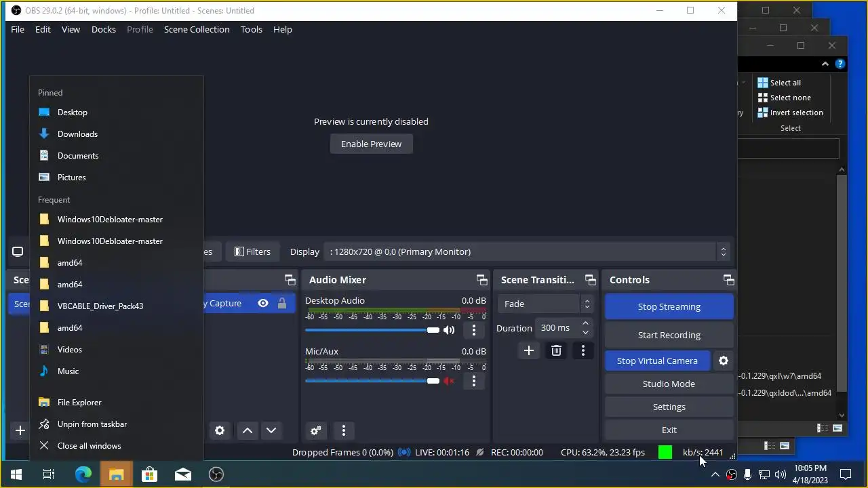Choose Close all windows in jump list
Screen dimensions: 868x488
click(117, 446)
